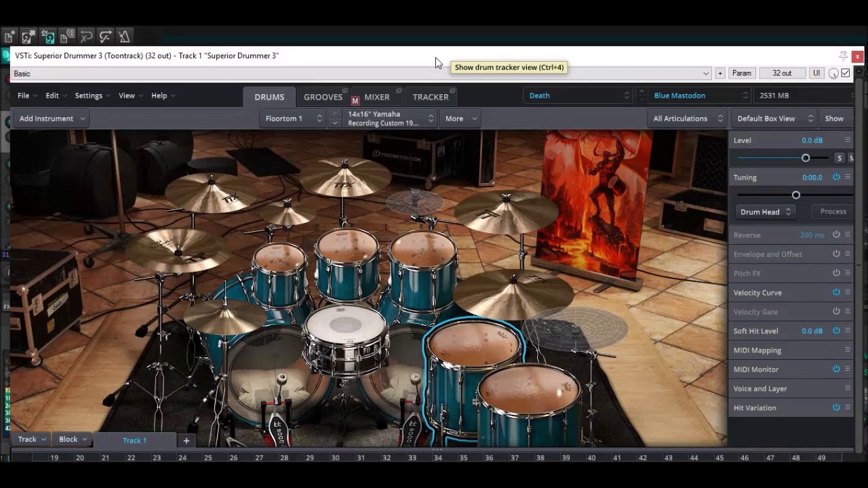Open the Velocity Gate menu icon
The height and width of the screenshot is (488, 868).
[x=848, y=311]
